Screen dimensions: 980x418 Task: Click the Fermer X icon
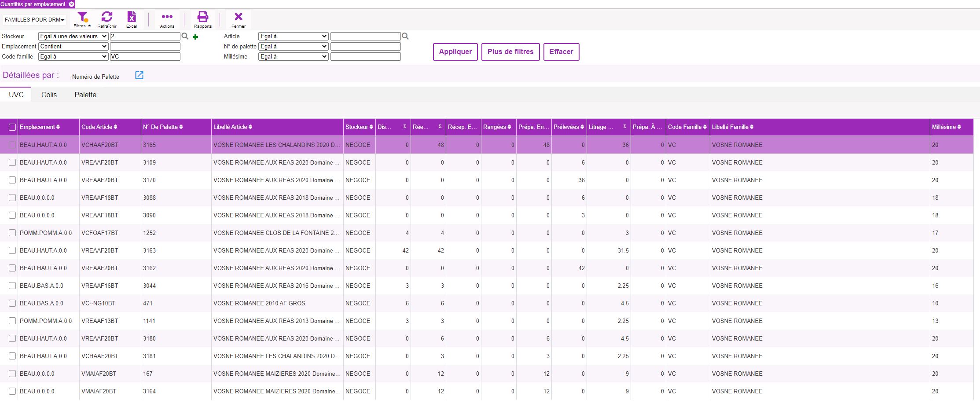(x=239, y=17)
